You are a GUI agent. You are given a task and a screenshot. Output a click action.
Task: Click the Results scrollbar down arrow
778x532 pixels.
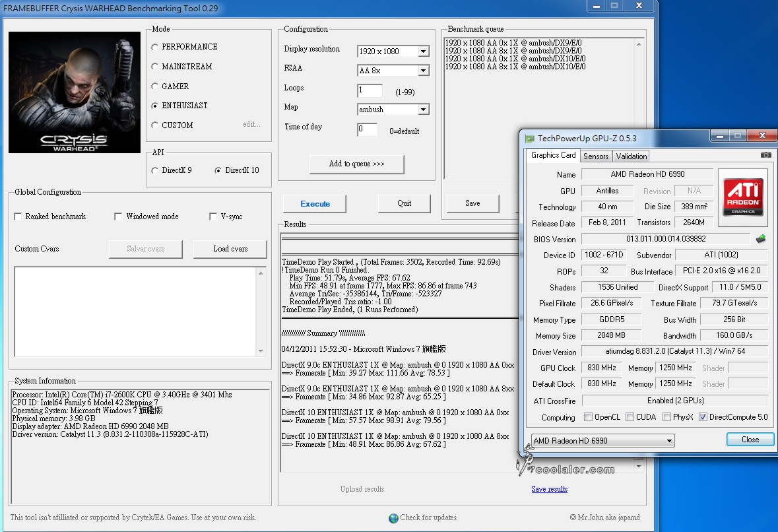[639, 467]
